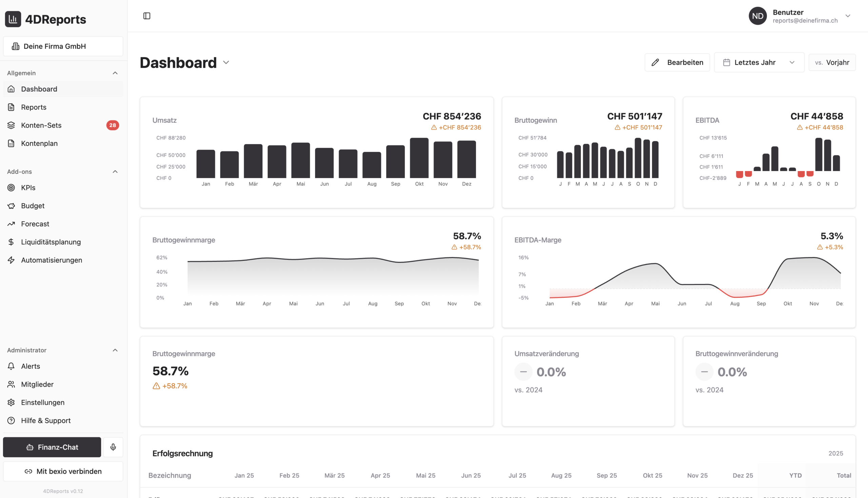Expand the Dashboard title dropdown chevron
Screen dimensions: 868x498
pos(226,62)
